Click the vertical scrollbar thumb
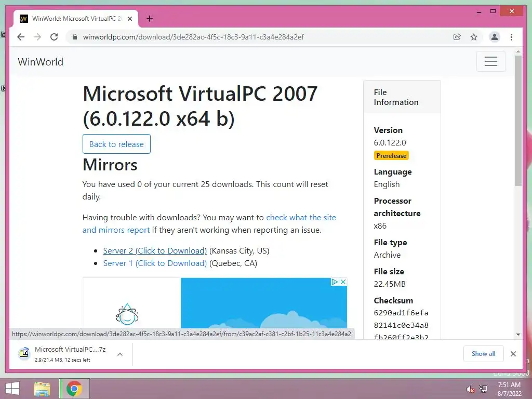This screenshot has width=532, height=399. [x=518, y=121]
